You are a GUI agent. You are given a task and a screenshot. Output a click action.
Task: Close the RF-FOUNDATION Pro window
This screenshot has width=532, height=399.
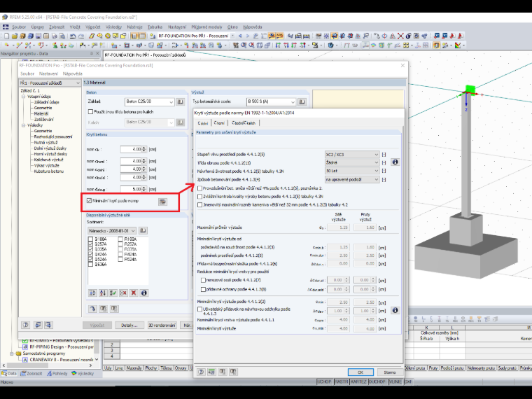[x=402, y=66]
